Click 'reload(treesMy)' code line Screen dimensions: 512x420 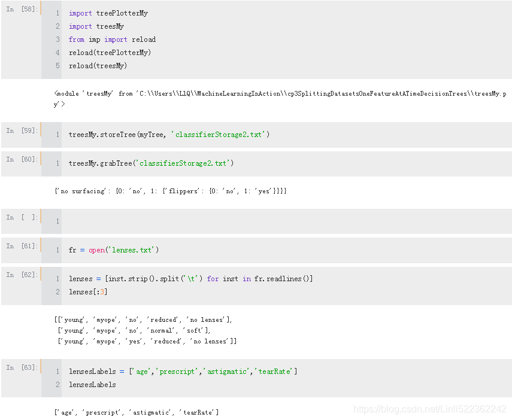[x=98, y=66]
